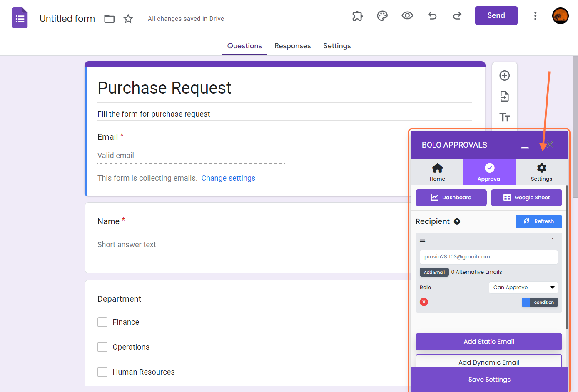
Task: Add title and description icon
Action: coord(505,117)
